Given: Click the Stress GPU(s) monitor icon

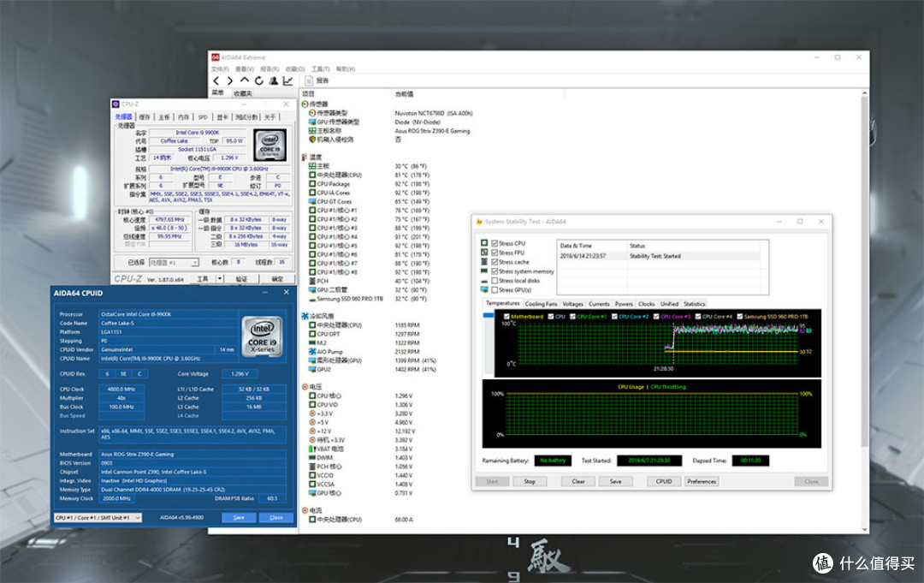Looking at the screenshot, I should click(484, 289).
